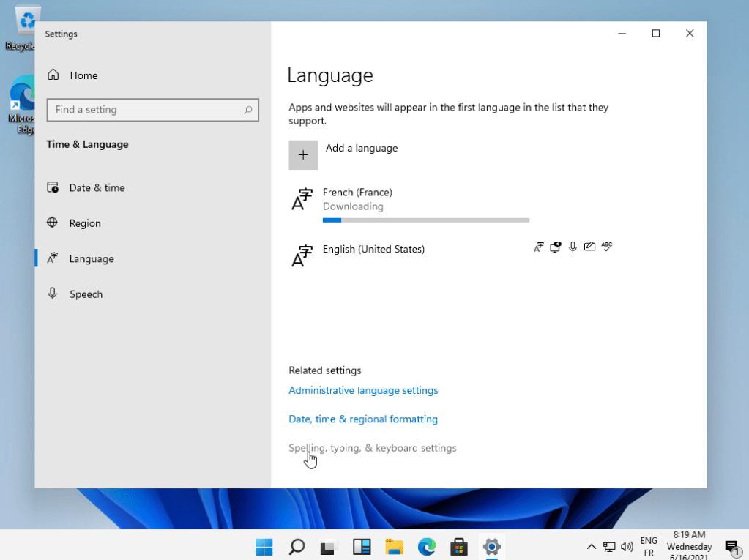
Task: Open Date, time & regional formatting link
Action: tap(363, 419)
